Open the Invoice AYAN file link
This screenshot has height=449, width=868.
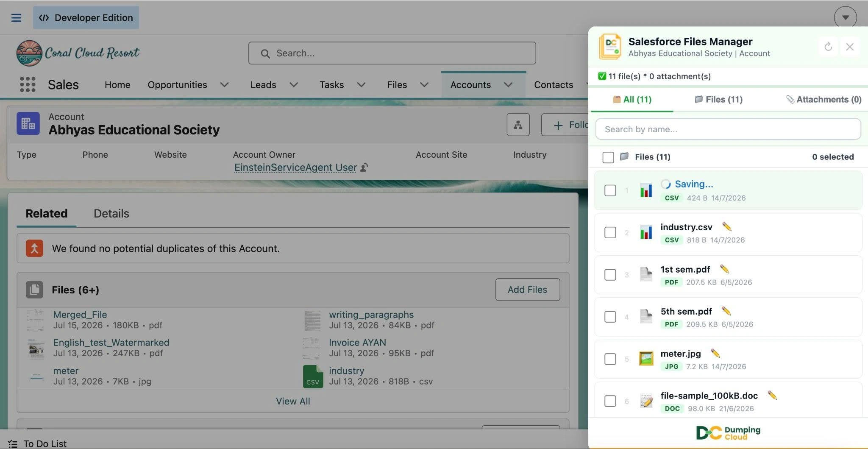357,343
